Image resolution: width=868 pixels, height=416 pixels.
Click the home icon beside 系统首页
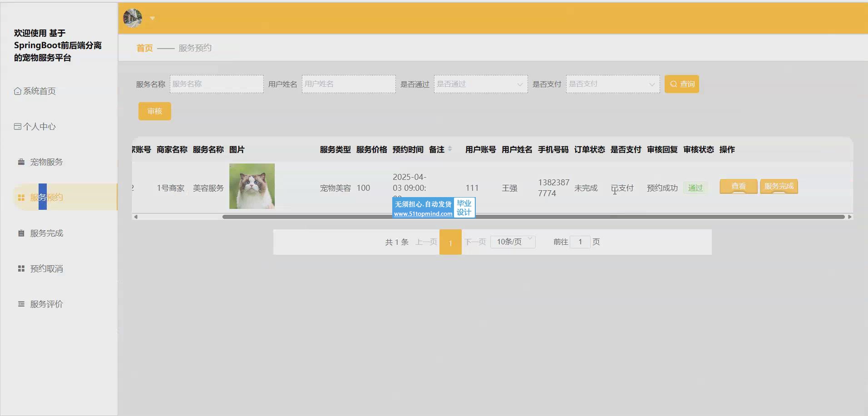point(18,91)
